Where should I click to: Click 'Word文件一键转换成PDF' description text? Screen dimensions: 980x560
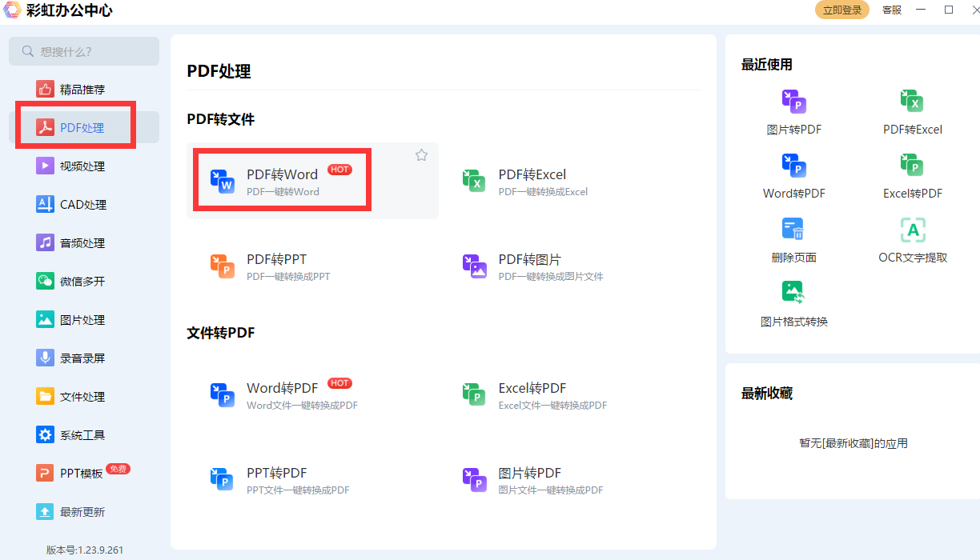(x=302, y=406)
